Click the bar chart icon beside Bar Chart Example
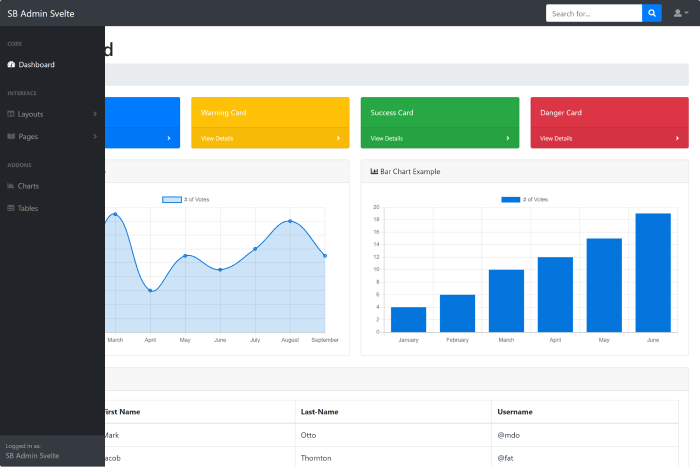This screenshot has width=700, height=467. [x=374, y=171]
